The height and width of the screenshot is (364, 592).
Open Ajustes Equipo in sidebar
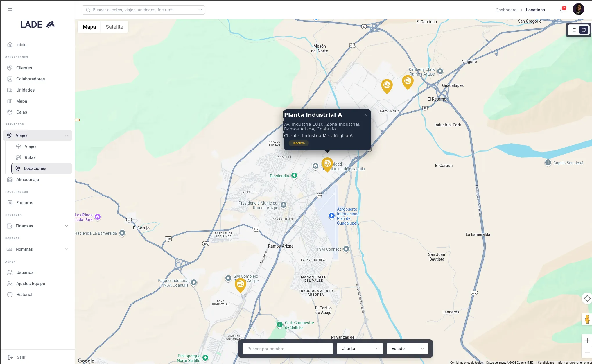point(37,284)
